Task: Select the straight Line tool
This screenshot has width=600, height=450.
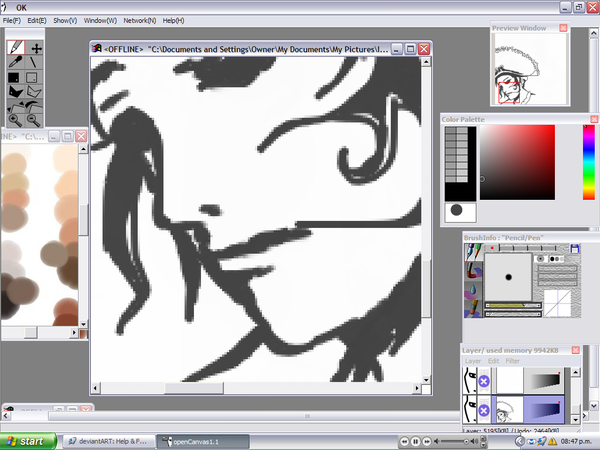Action: point(34,62)
